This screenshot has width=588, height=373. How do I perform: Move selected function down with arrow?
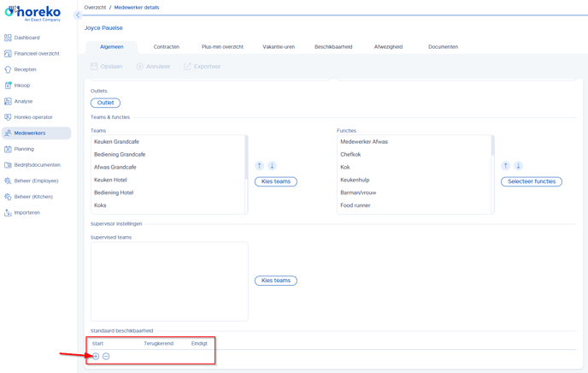(518, 166)
